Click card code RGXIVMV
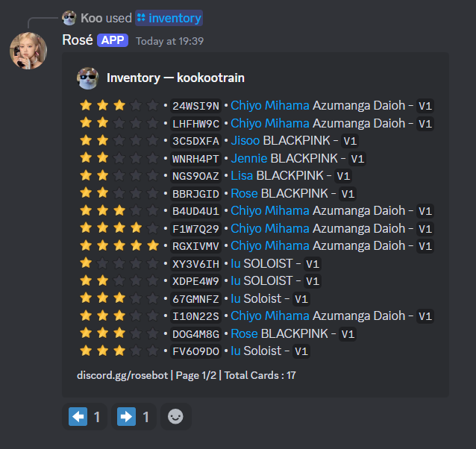476x449 pixels. point(195,246)
